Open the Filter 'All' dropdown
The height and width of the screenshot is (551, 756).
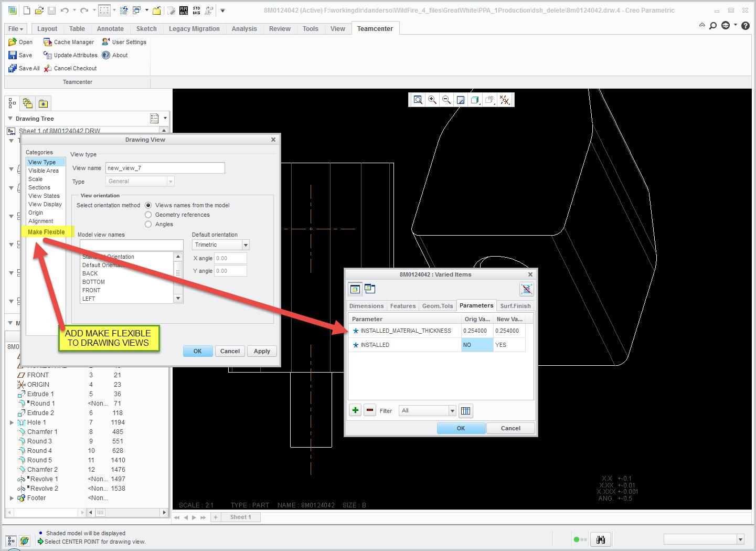tap(452, 411)
